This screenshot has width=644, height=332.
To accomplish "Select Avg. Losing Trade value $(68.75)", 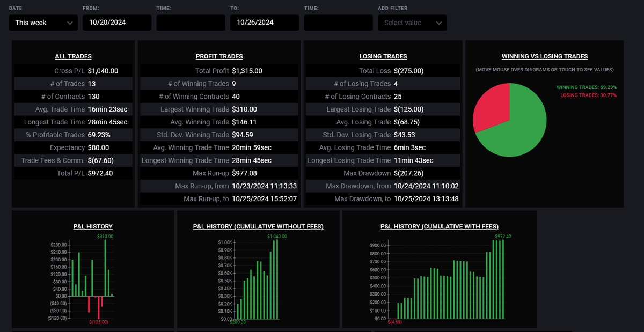I will (406, 122).
